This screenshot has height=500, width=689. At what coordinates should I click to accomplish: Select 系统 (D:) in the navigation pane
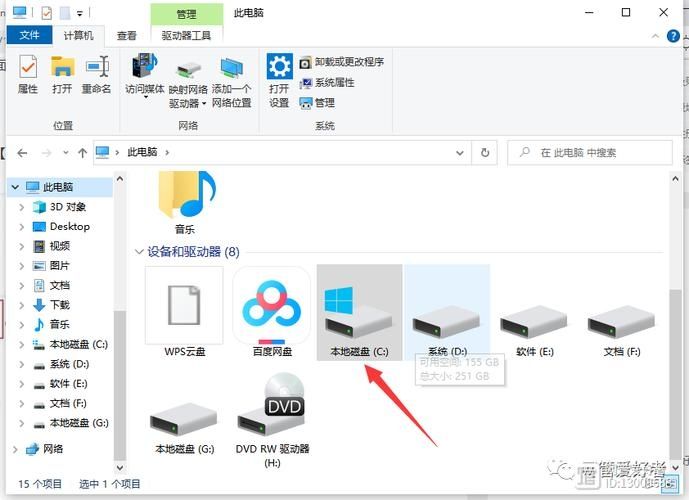pos(62,364)
